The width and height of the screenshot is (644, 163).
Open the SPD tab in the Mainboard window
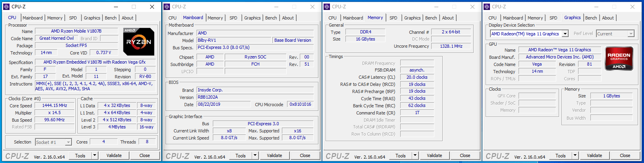click(233, 18)
